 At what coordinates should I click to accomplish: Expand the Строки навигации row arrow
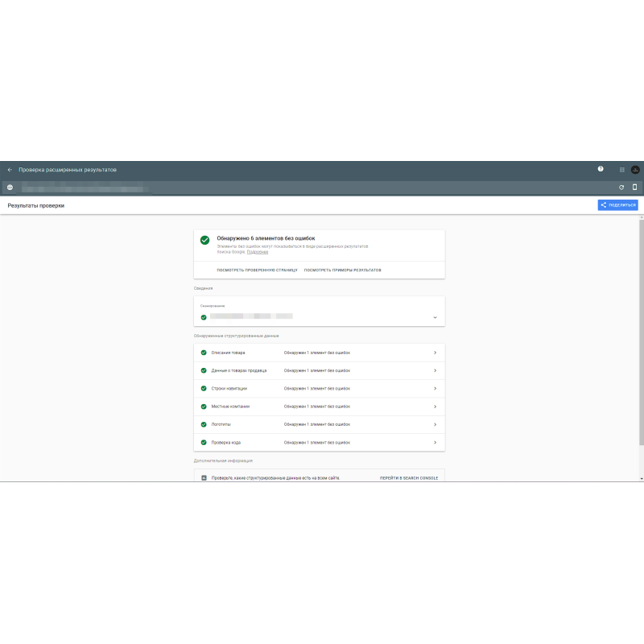tap(435, 389)
